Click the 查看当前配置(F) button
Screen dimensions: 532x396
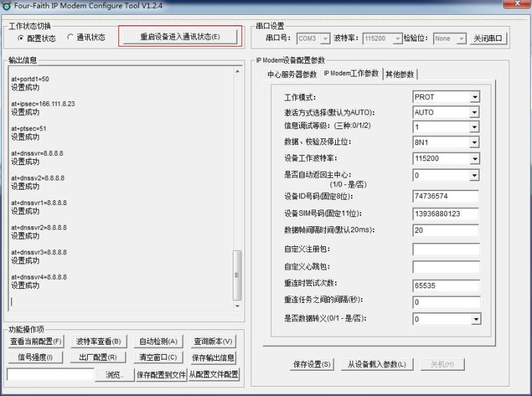36,341
